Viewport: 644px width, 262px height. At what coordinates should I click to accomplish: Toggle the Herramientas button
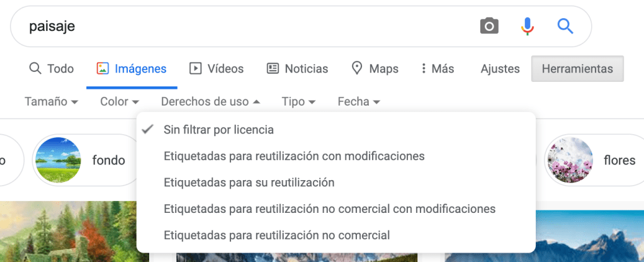[577, 69]
